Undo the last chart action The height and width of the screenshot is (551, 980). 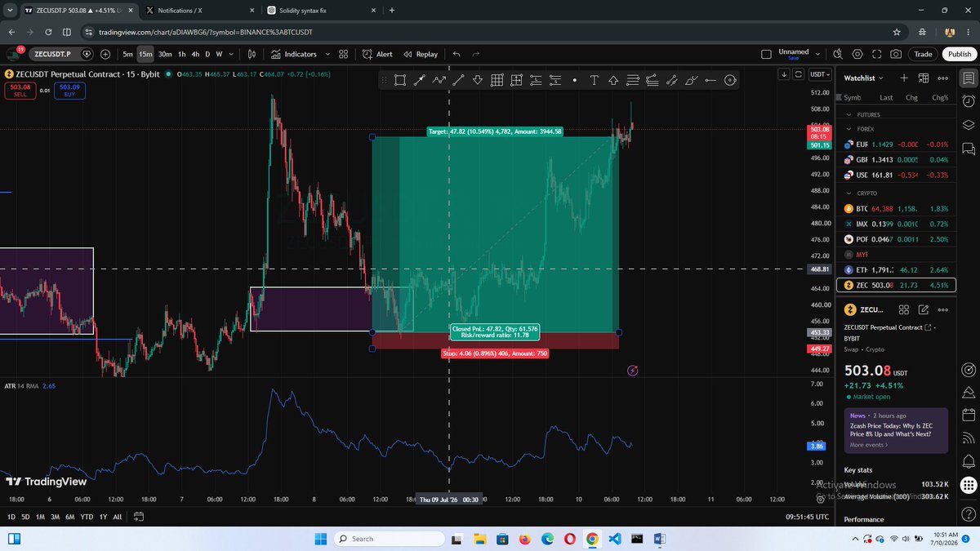(x=457, y=54)
